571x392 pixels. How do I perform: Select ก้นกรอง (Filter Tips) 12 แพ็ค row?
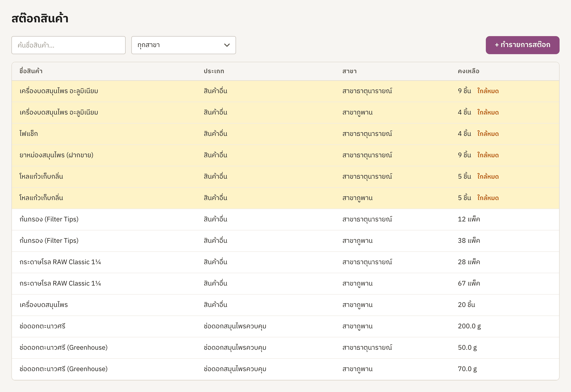click(x=285, y=219)
